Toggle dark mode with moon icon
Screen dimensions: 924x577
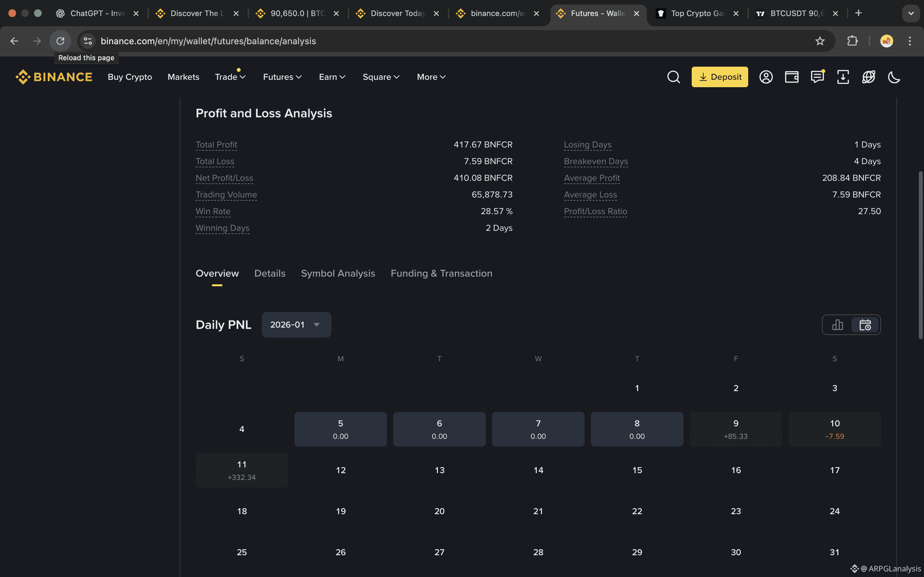894,77
